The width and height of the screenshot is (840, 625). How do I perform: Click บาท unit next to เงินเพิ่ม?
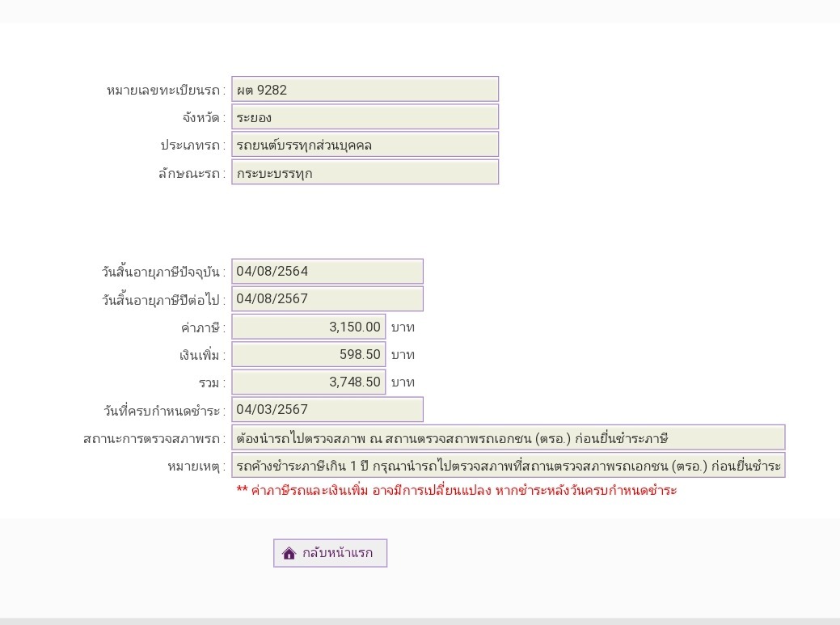pyautogui.click(x=403, y=354)
